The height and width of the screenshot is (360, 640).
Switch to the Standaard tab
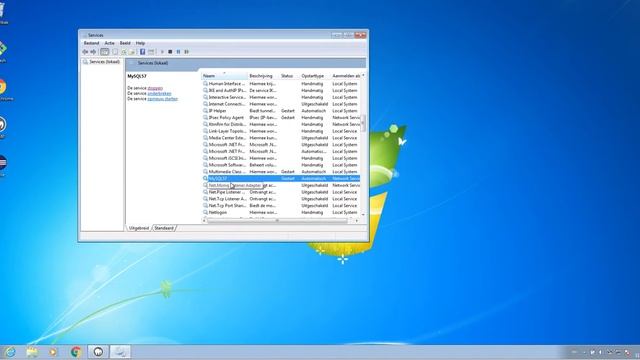point(164,228)
